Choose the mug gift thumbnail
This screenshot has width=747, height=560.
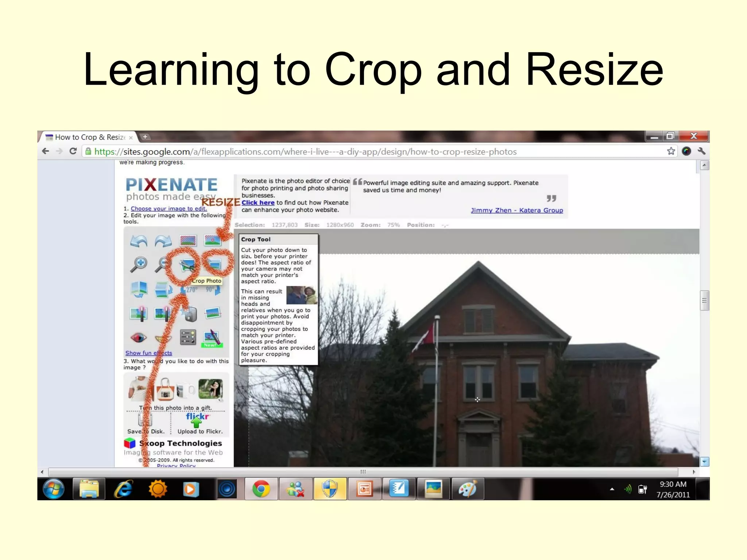(186, 390)
